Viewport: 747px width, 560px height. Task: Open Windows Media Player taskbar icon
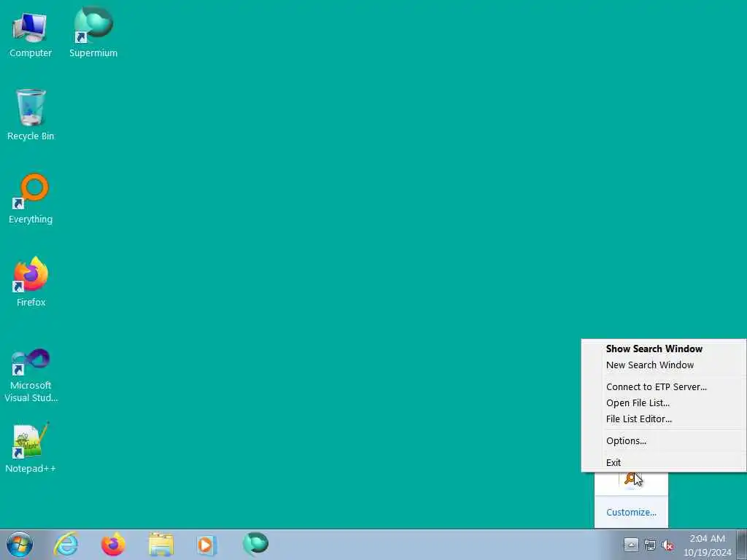[206, 545]
